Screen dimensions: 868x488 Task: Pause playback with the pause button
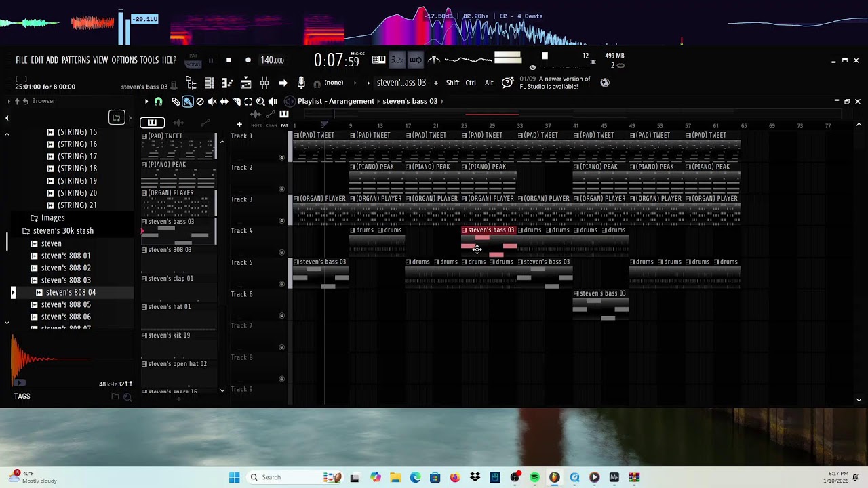tap(210, 60)
